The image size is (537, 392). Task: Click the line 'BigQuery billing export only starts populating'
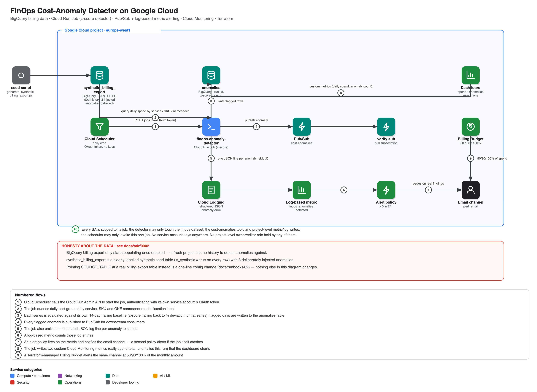[x=166, y=253]
